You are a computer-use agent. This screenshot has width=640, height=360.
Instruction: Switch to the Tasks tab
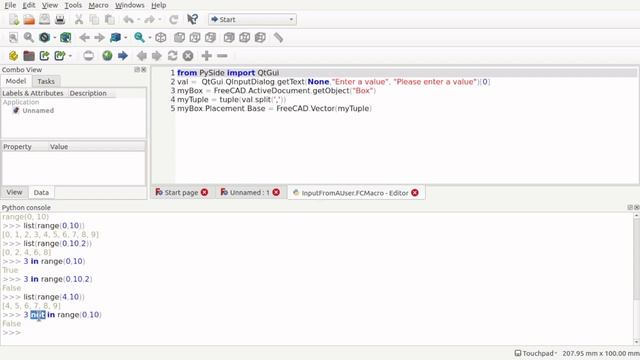[46, 81]
